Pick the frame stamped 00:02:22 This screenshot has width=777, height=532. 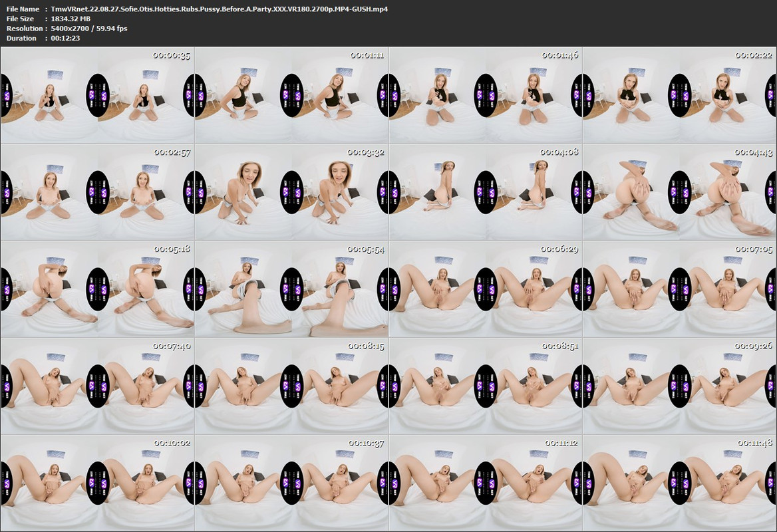(679, 95)
